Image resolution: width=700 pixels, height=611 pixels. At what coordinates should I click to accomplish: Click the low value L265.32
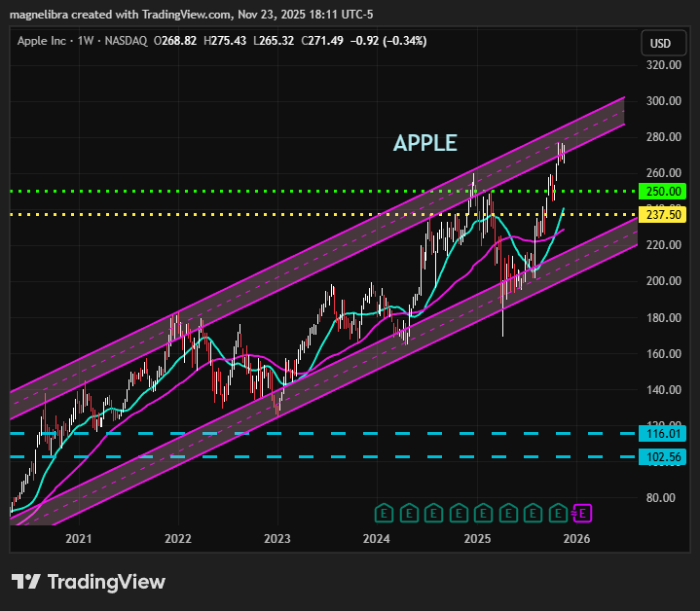274,41
